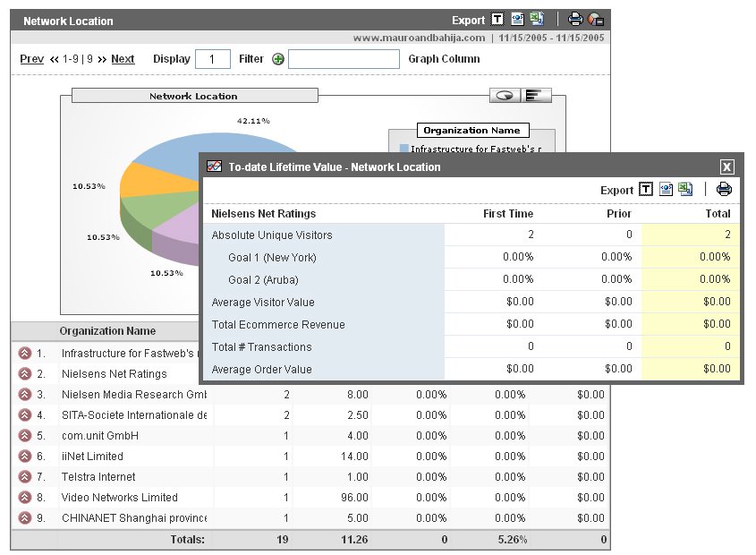Click 'Total # Transactions' row label

[x=261, y=347]
